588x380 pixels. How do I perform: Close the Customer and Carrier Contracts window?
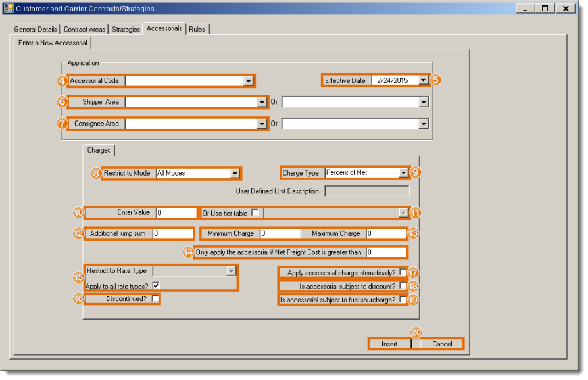[566, 9]
